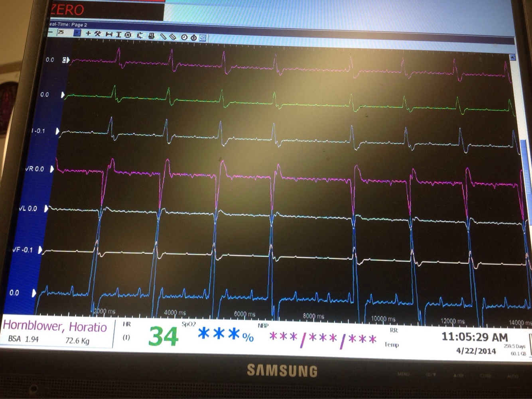
Task: Click the arrow marker of the VL 0.0 channel
Action: 46,208
